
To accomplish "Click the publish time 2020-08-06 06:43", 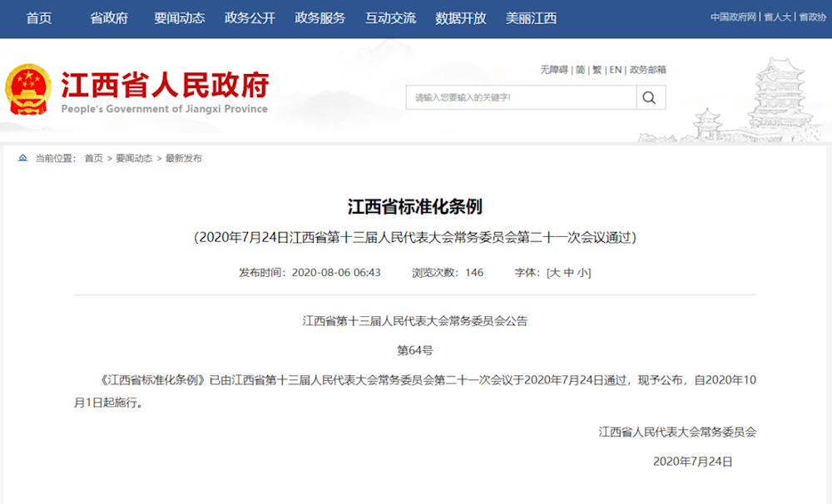I will (x=336, y=273).
